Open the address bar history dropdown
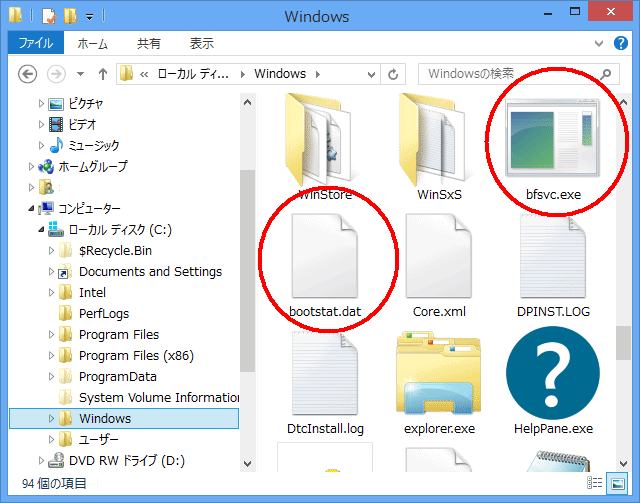Image resolution: width=640 pixels, height=503 pixels. pyautogui.click(x=371, y=74)
